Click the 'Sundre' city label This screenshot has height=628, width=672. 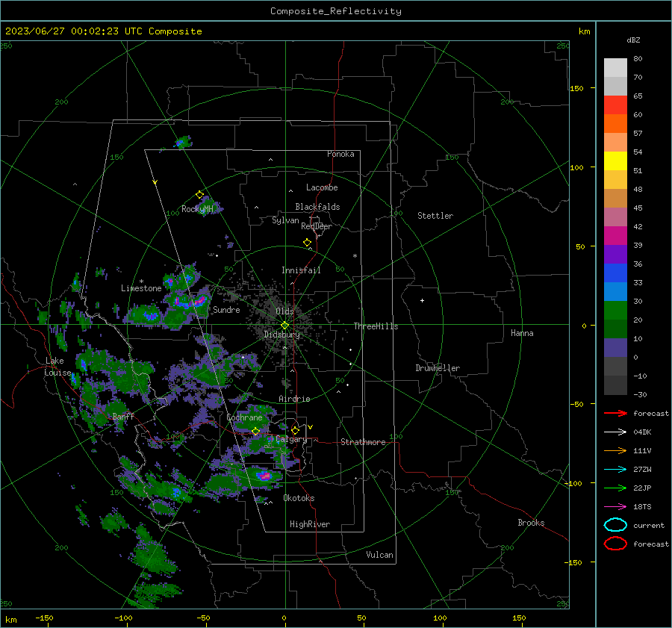227,309
